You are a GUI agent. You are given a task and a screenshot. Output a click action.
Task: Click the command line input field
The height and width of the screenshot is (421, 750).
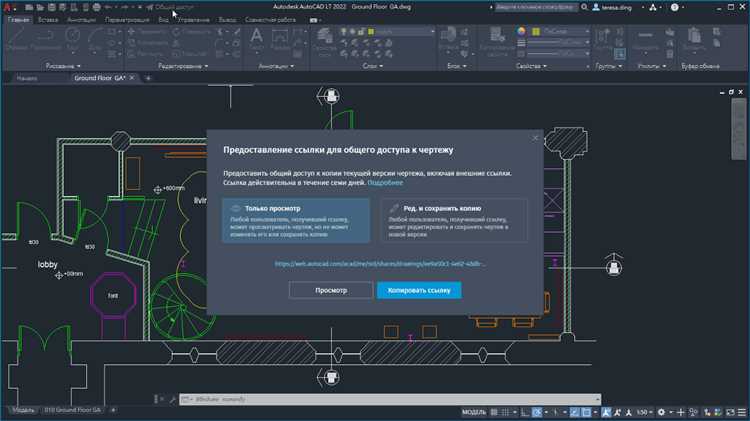[x=300, y=398]
